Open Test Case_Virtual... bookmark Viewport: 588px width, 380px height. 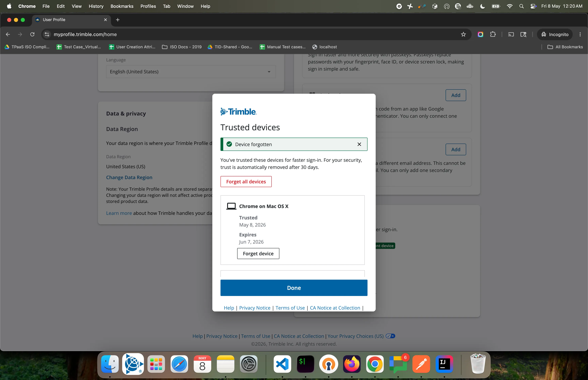[79, 47]
